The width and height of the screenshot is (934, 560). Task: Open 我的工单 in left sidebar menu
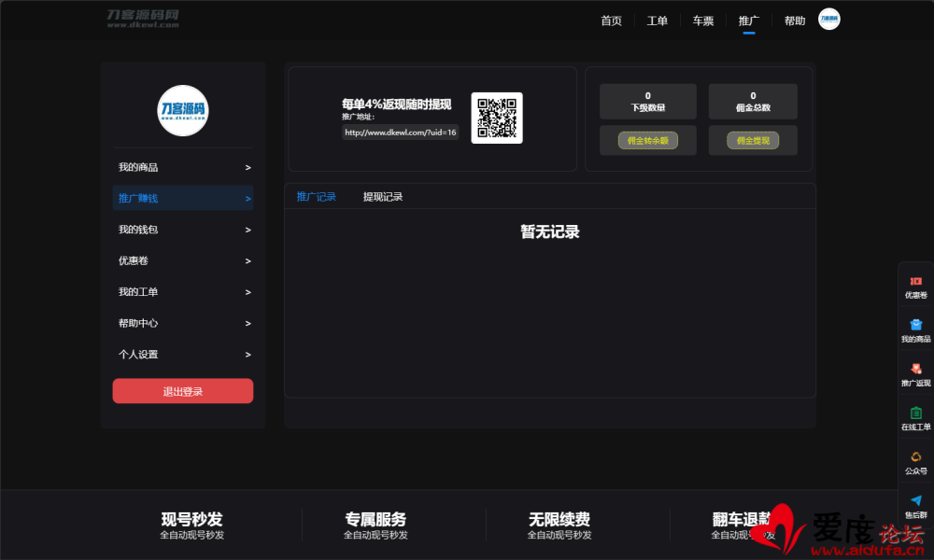point(183,292)
